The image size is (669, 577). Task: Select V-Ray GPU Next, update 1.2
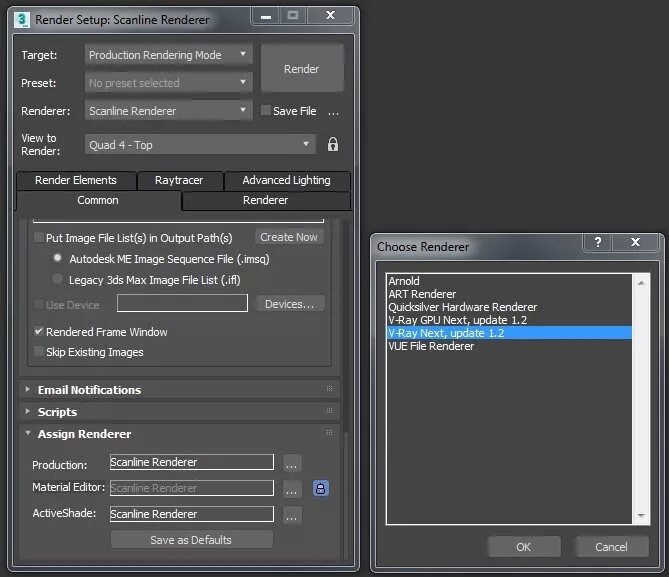(x=509, y=320)
